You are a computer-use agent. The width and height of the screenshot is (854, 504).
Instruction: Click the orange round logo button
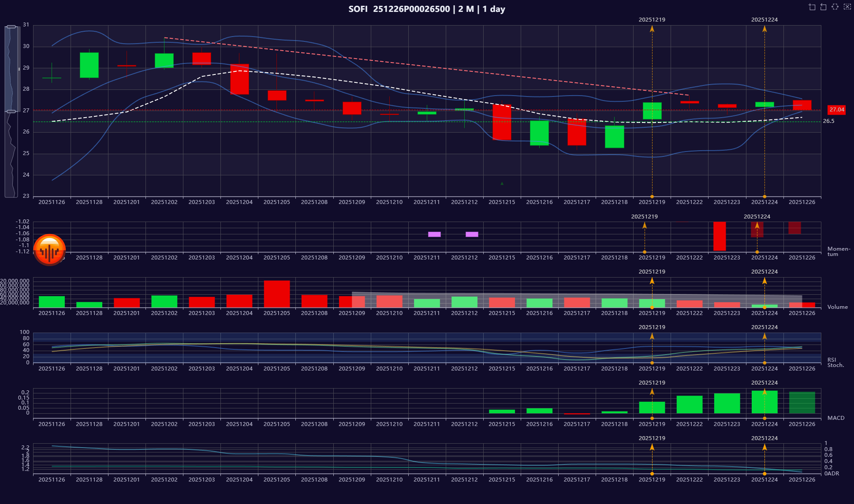point(49,250)
